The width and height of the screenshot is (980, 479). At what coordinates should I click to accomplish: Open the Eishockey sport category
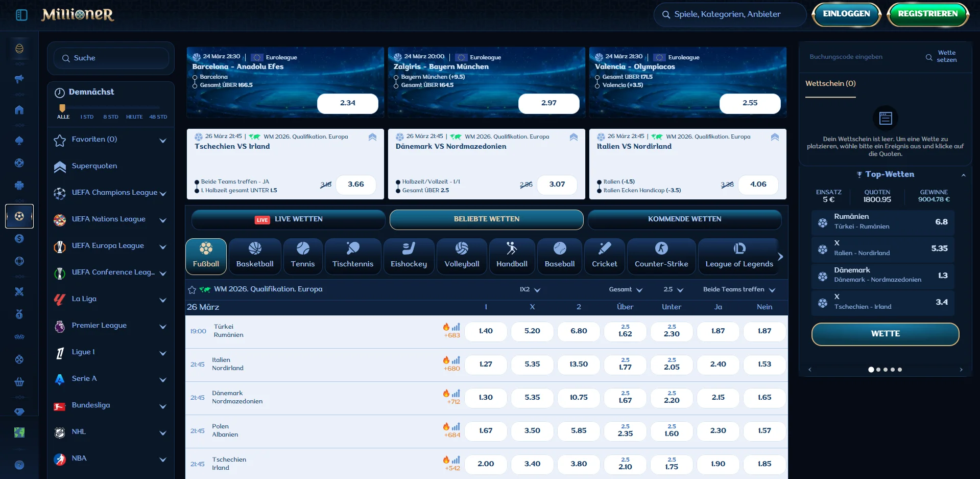(x=409, y=256)
